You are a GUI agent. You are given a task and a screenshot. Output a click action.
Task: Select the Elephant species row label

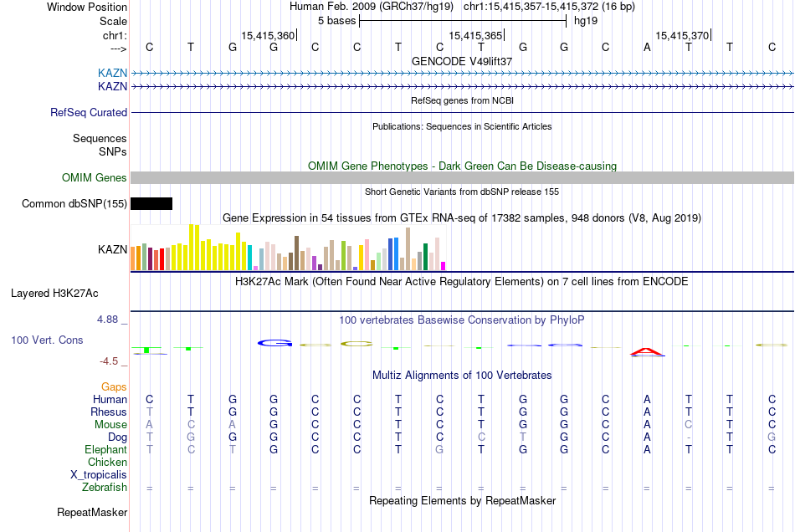tap(105, 449)
